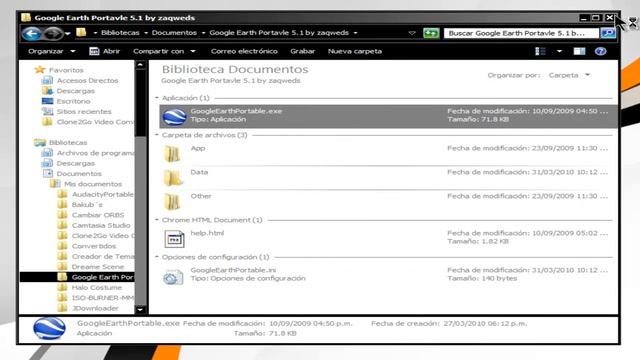Open Descargas under Favoritos
640x360 pixels.
pyautogui.click(x=76, y=91)
